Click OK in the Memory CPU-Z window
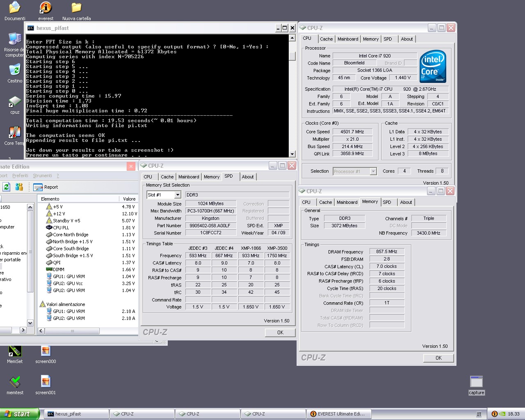 (x=438, y=358)
